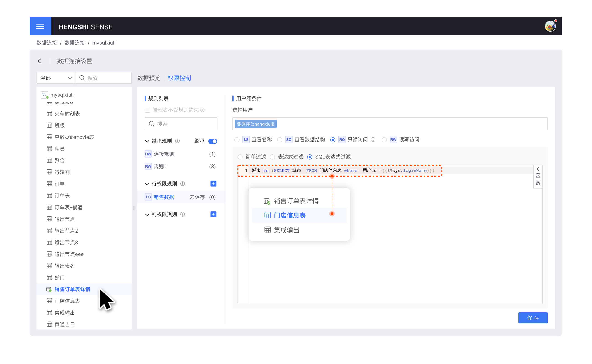Open 规则1 rule entry
Image resolution: width=592 pixels, height=364 pixels.
(x=181, y=166)
